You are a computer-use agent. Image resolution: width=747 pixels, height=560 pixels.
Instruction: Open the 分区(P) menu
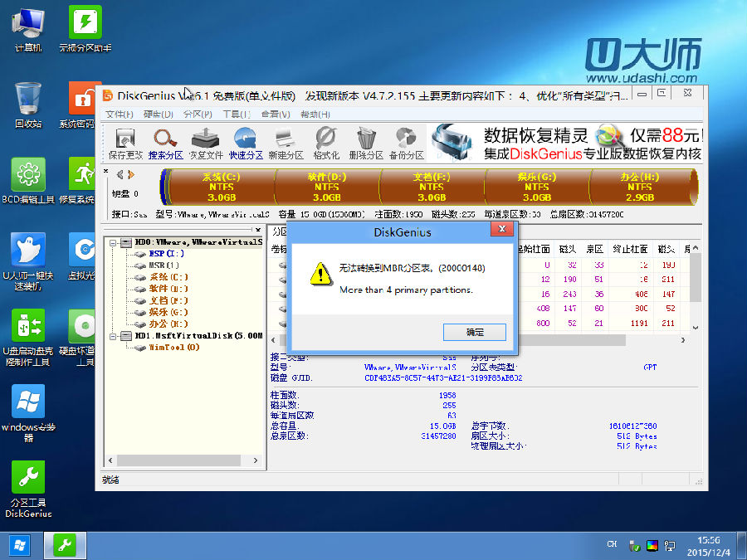coord(198,114)
